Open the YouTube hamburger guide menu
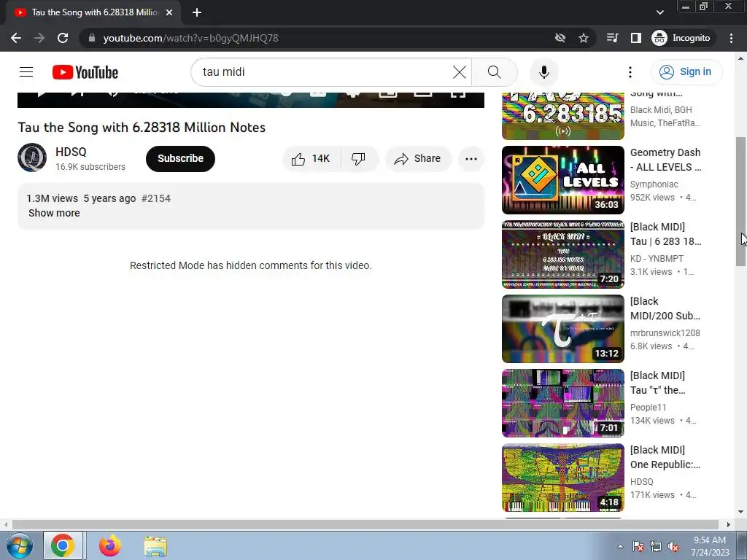Screen dimensions: 747x560 (x=26, y=72)
